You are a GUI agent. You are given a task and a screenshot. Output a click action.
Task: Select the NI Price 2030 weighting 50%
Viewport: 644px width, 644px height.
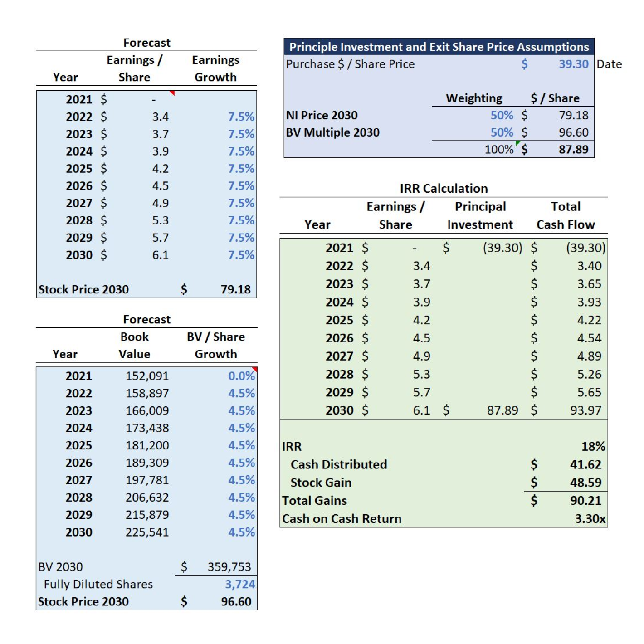502,115
